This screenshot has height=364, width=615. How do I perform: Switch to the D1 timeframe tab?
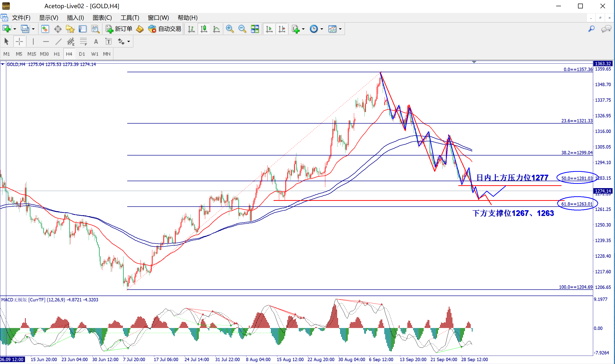(x=82, y=54)
